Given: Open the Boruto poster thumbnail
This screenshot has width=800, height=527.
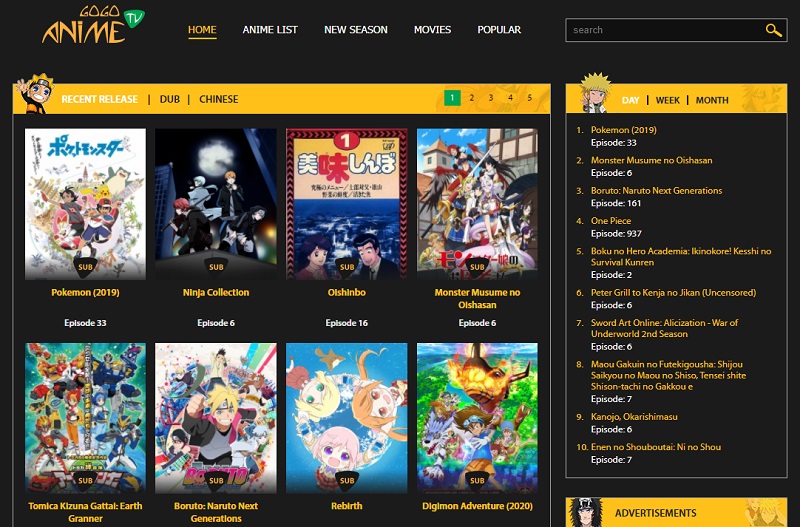Looking at the screenshot, I should click(216, 418).
